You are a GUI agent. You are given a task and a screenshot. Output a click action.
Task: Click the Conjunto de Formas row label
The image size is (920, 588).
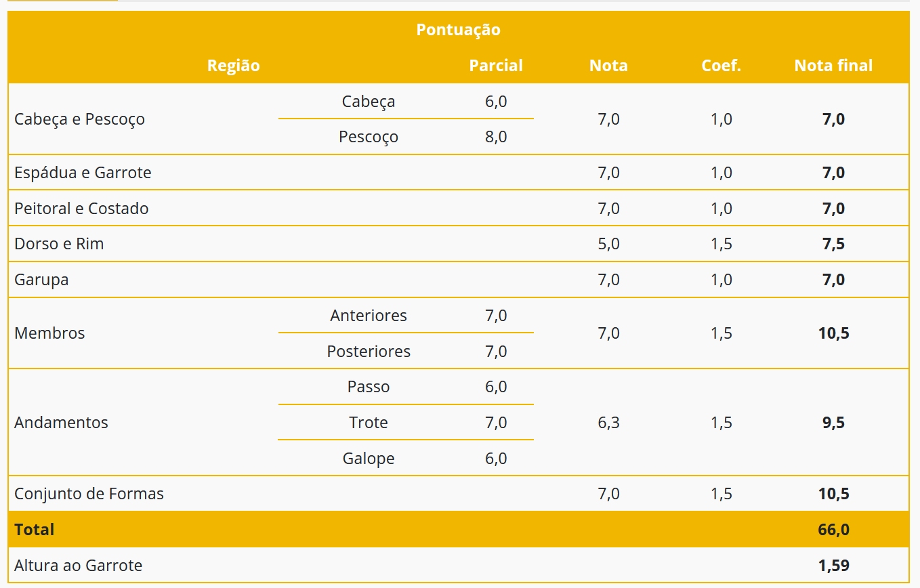point(89,494)
